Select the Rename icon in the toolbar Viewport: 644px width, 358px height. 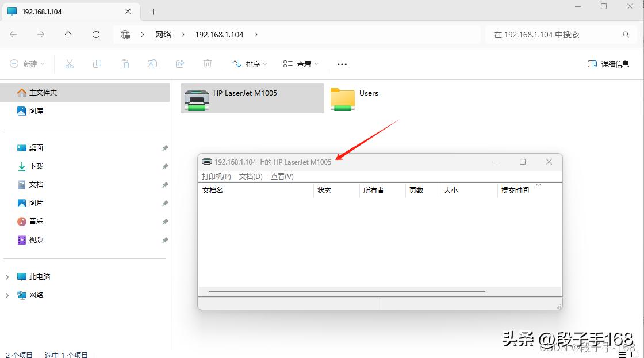(x=152, y=64)
